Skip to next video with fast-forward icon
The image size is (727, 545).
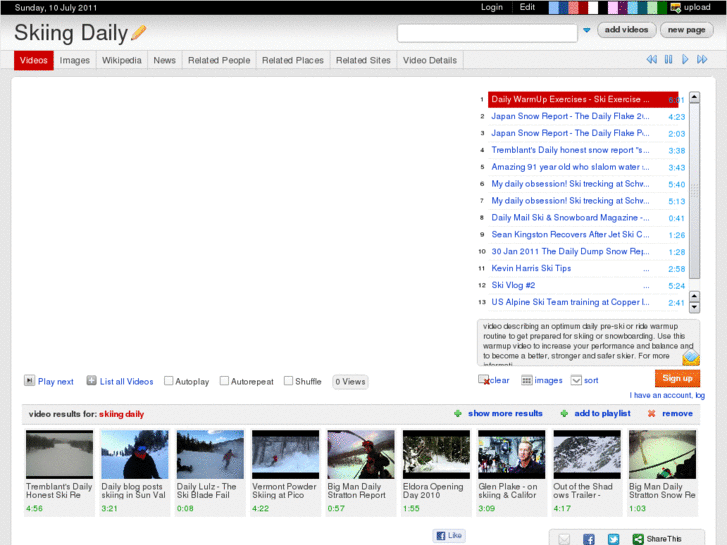(x=702, y=59)
